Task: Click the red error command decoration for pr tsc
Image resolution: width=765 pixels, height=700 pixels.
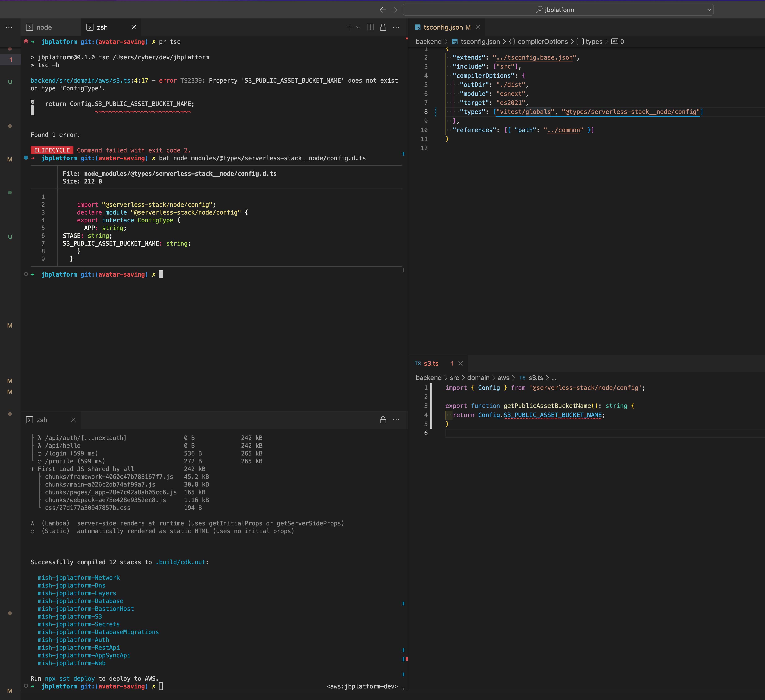Action: pyautogui.click(x=26, y=41)
